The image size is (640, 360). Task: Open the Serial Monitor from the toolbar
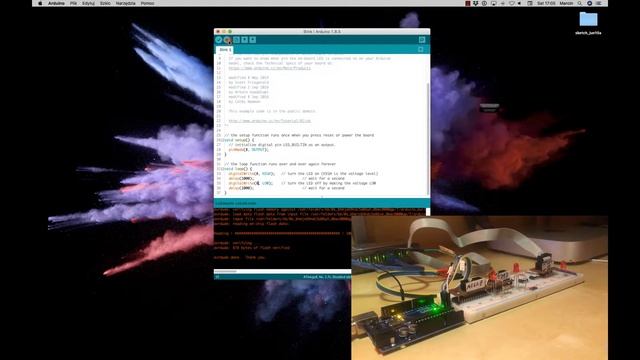coord(422,40)
